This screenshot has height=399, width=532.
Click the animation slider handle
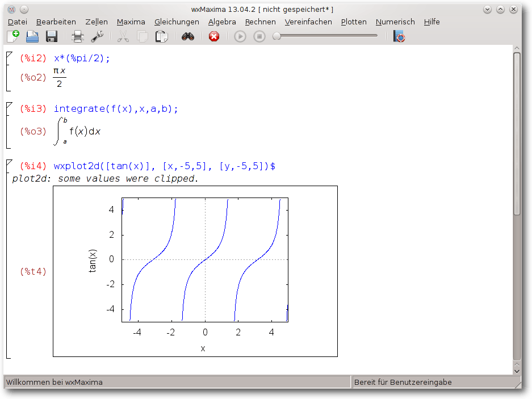277,36
